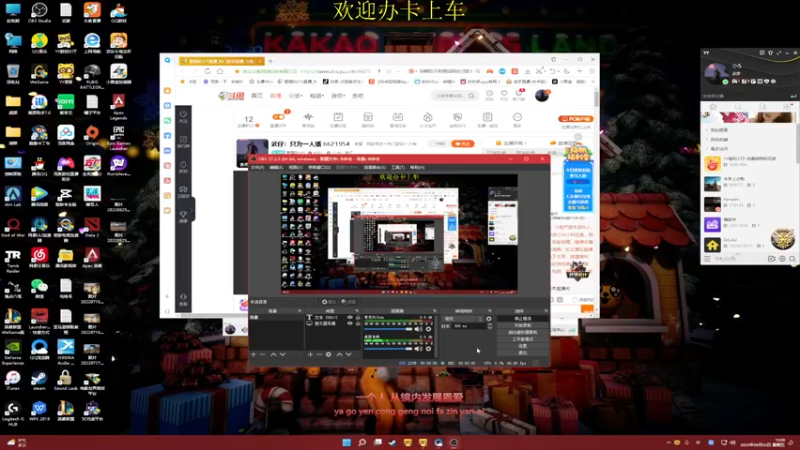The width and height of the screenshot is (800, 450).
Task: Open the Origin desktop shortcut
Action: [x=92, y=136]
